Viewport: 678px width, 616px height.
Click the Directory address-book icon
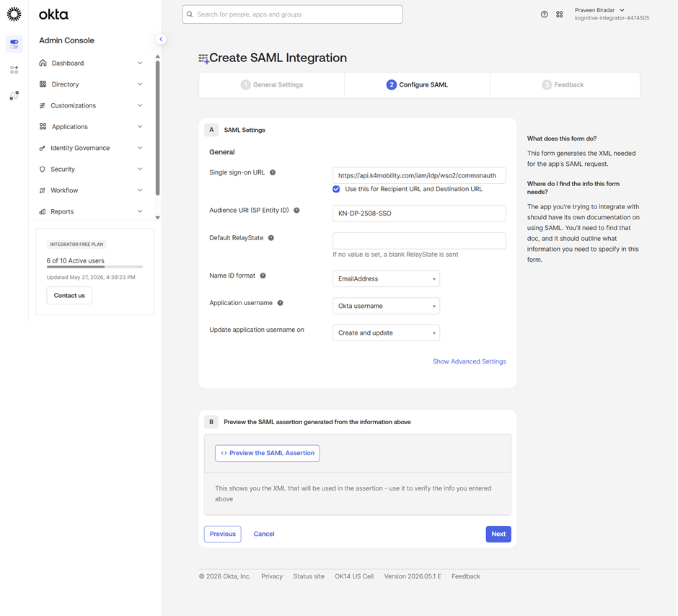click(x=43, y=84)
